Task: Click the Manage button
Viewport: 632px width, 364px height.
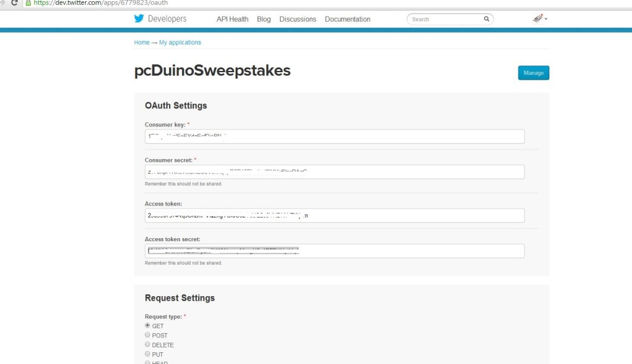Action: click(x=533, y=73)
